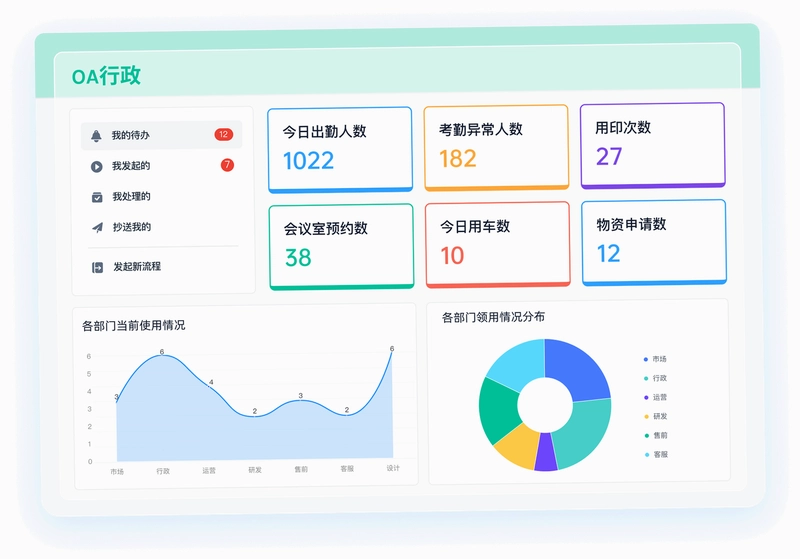Image resolution: width=800 pixels, height=559 pixels.
Task: Click the checked-box icon beside 我处理的
Action: [x=97, y=197]
